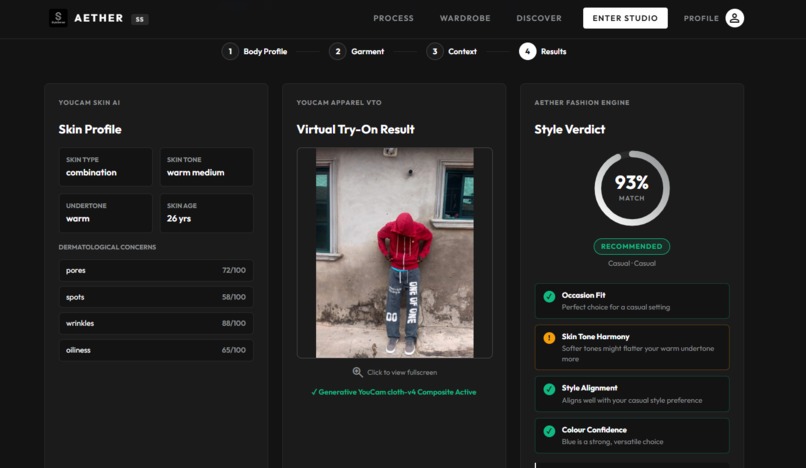Click the Aether Fashion Engine label
This screenshot has width=806, height=468.
[581, 103]
